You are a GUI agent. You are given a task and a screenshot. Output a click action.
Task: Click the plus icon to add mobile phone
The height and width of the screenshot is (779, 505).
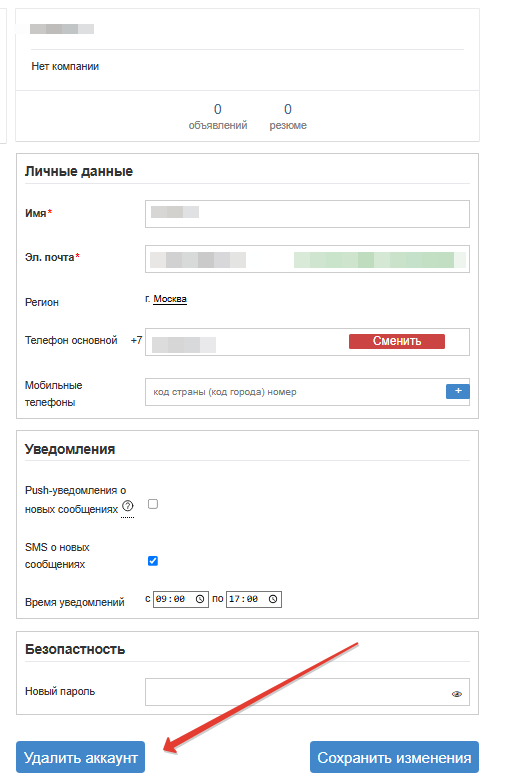457,391
